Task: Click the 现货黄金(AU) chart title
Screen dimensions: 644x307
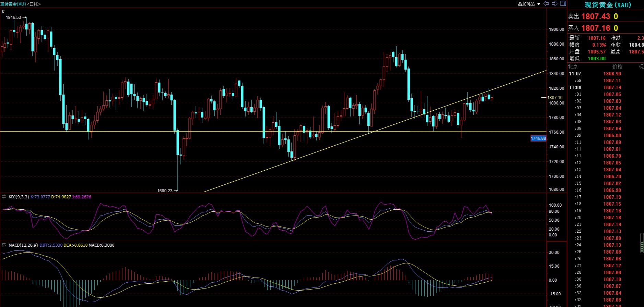Action: click(x=13, y=4)
